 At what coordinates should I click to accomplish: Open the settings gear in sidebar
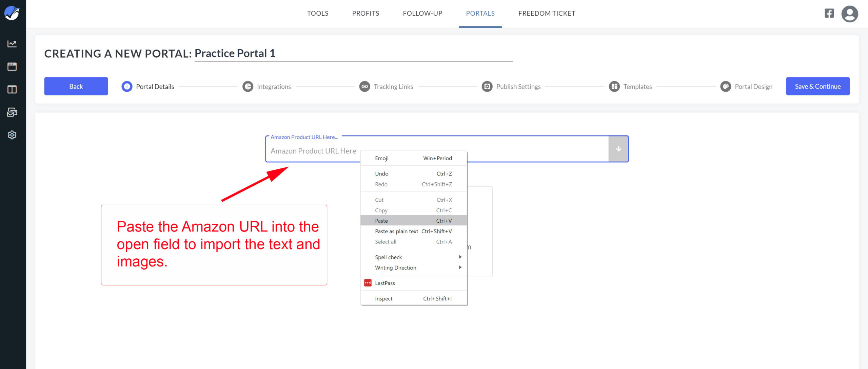click(12, 135)
